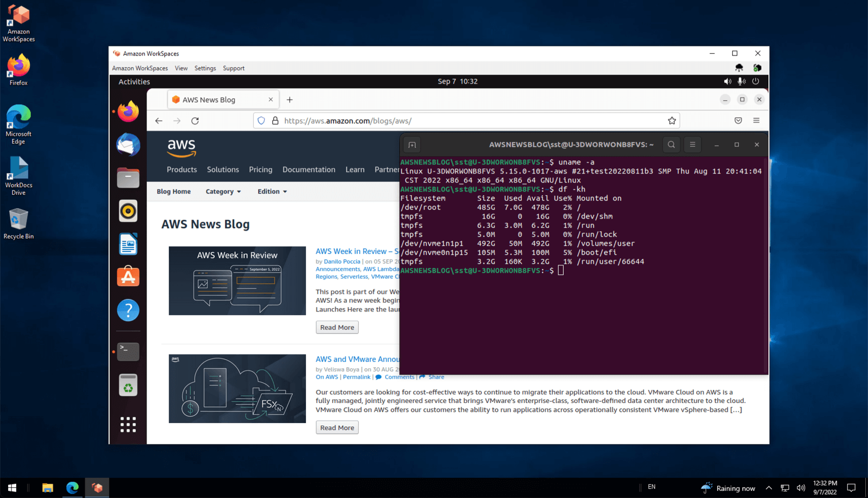Viewport: 868px width, 498px height.
Task: Mute the speaker in the WorkSpaces top bar
Action: coord(727,81)
